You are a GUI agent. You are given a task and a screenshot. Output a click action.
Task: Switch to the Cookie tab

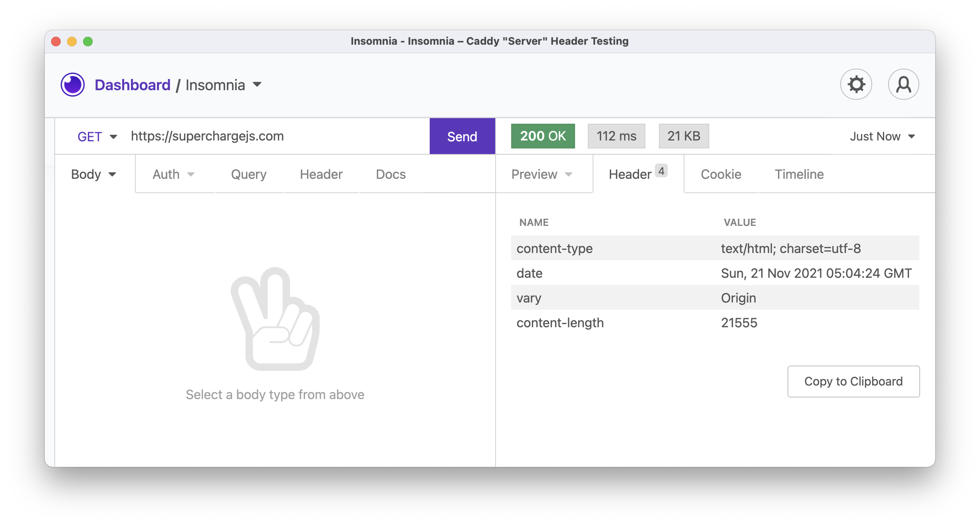[720, 174]
